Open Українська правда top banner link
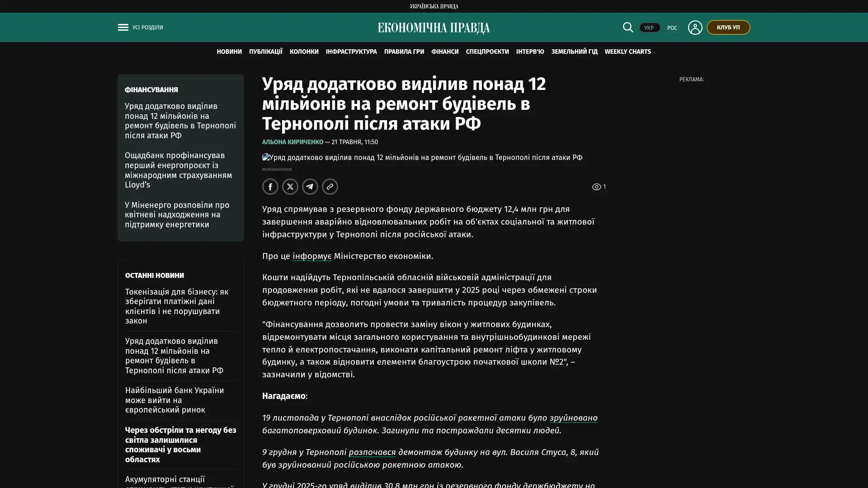The image size is (868, 488). [434, 6]
